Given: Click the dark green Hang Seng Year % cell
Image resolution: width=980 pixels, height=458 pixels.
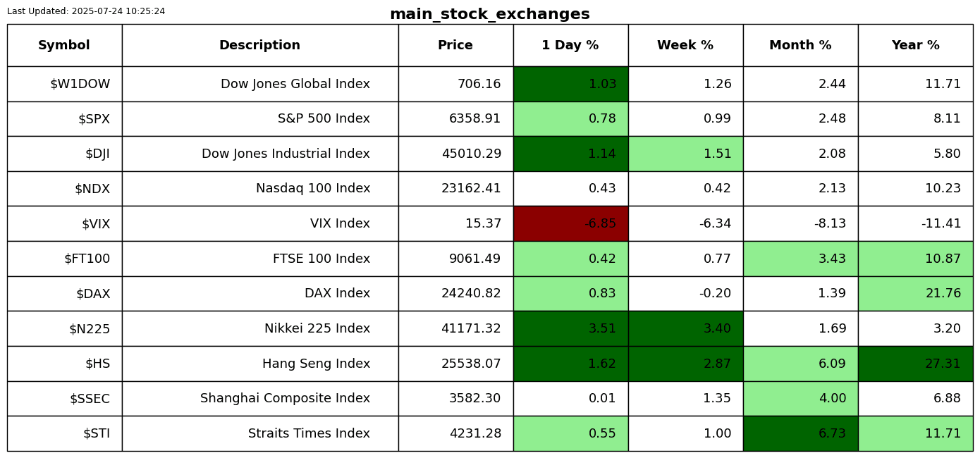Looking at the screenshot, I should pyautogui.click(x=915, y=364).
